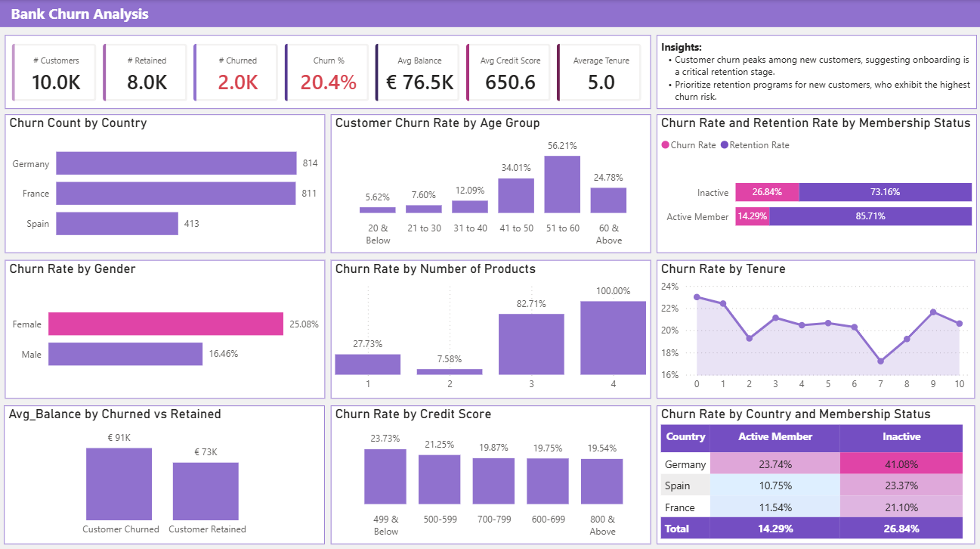
Task: Select the # Retained card showing 8.0K
Action: [146, 73]
